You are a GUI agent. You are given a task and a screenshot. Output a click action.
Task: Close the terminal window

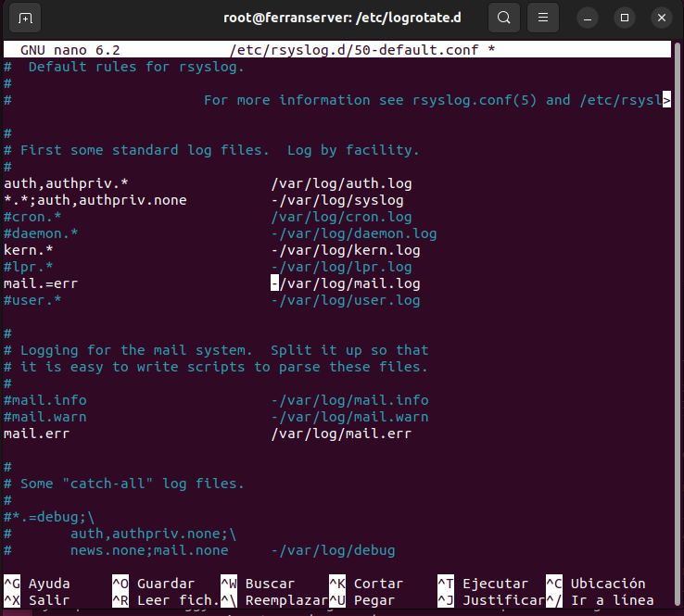[x=662, y=19]
